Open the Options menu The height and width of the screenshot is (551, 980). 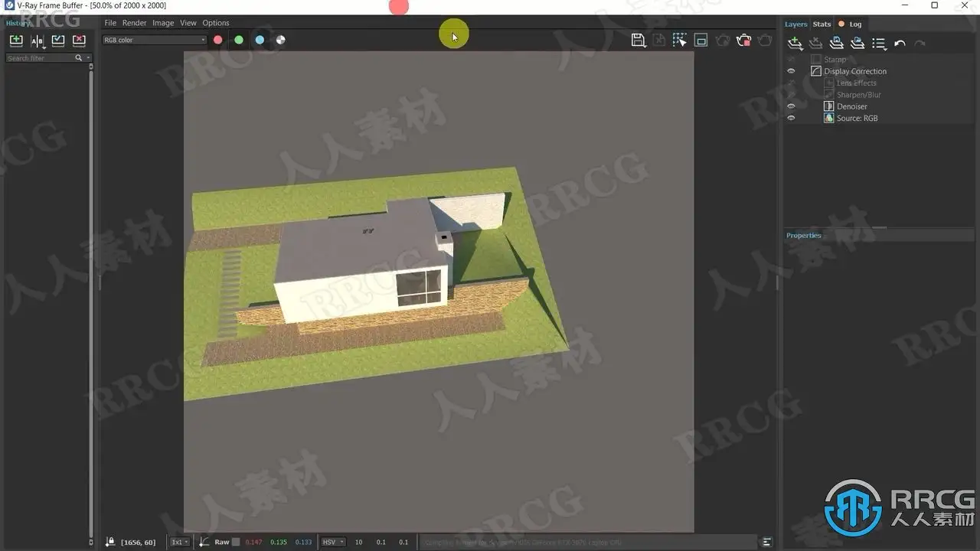click(216, 23)
